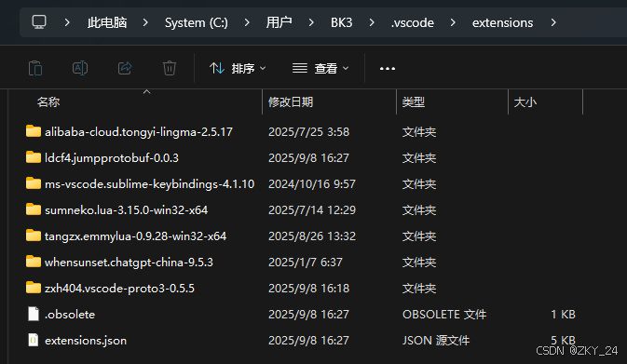Select ms-vscode.sublime-keybindings folder icon
The image size is (627, 364).
pyautogui.click(x=34, y=183)
